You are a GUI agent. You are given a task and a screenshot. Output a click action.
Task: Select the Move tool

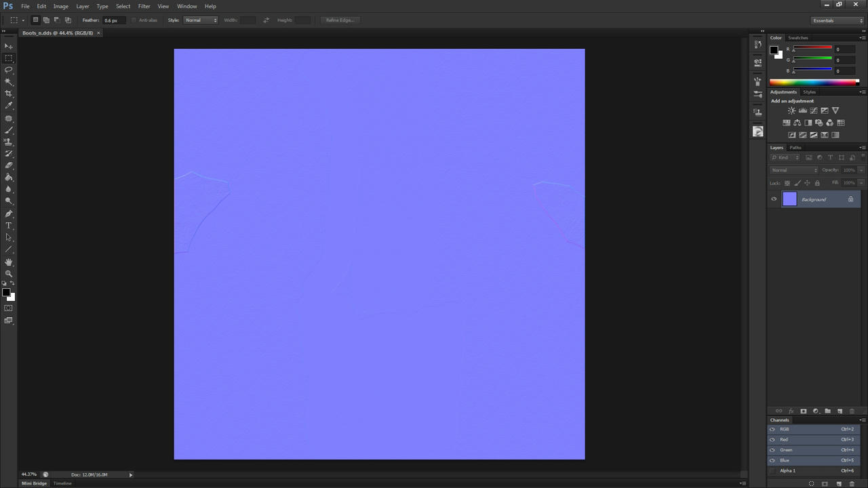[9, 46]
